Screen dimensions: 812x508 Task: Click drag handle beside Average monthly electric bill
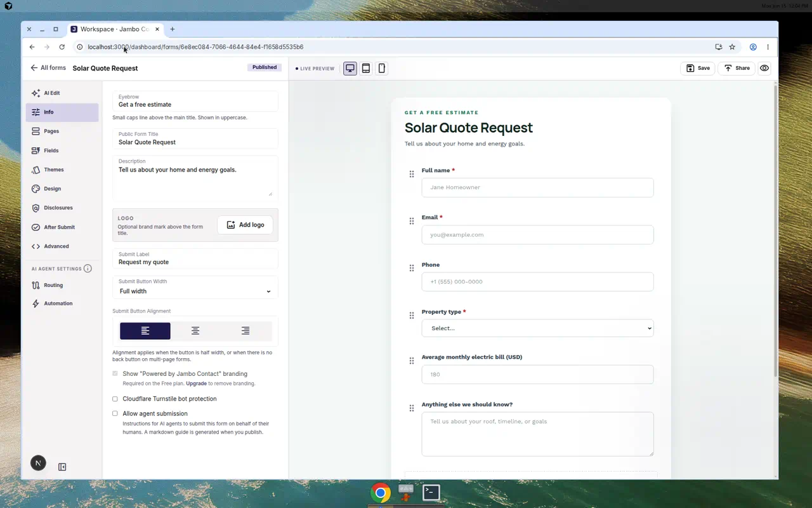412,361
